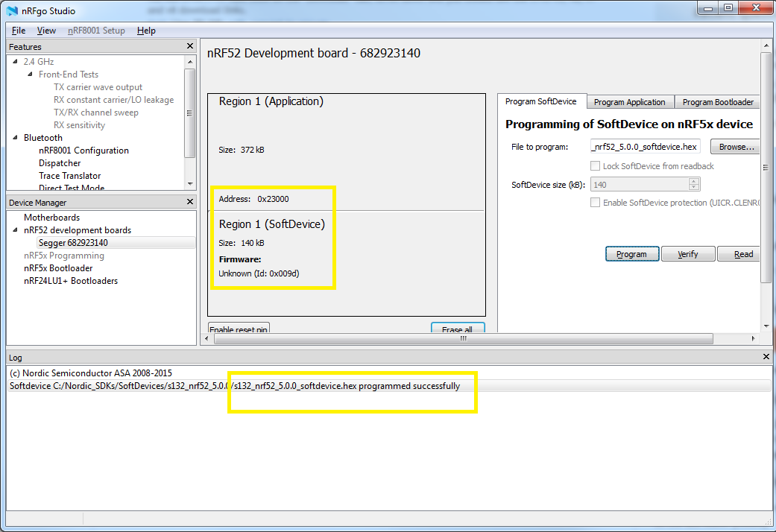Decrease SoftDevice size with down arrow

(694, 188)
